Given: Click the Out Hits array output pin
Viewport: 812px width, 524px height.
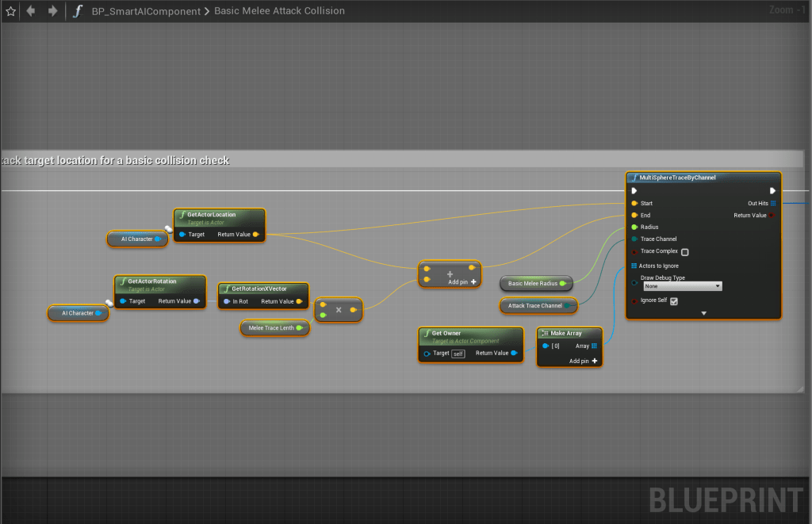Looking at the screenshot, I should coord(773,203).
